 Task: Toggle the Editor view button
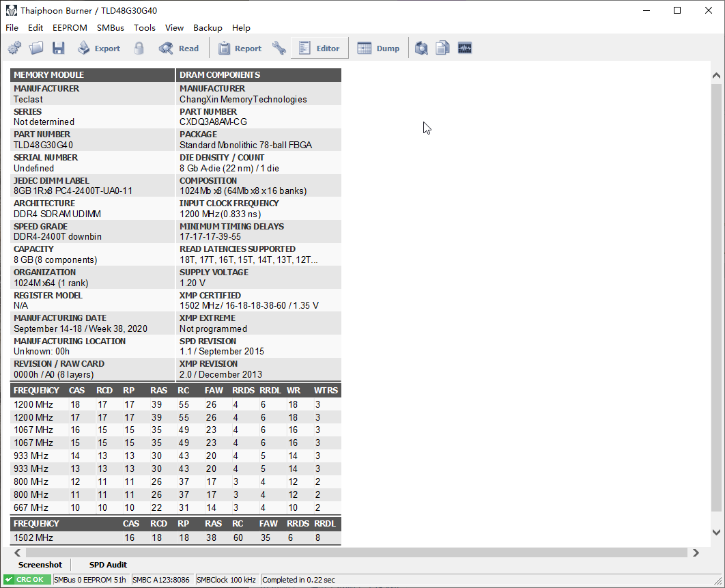[319, 48]
